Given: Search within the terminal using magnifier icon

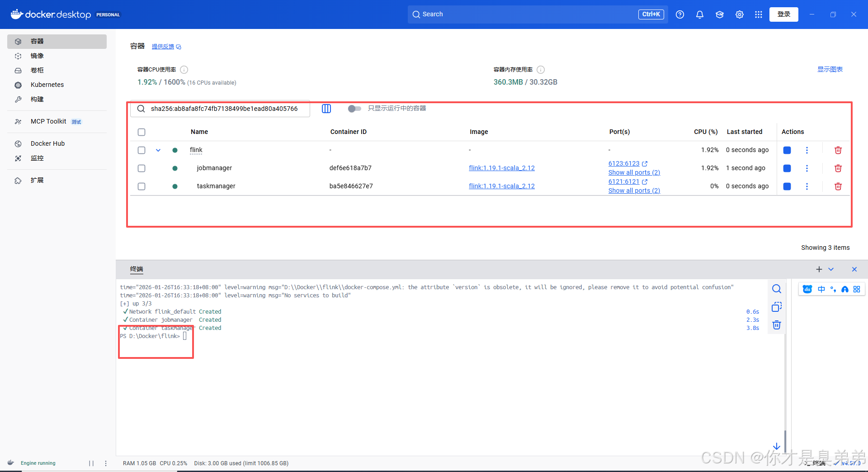Looking at the screenshot, I should click(x=777, y=289).
